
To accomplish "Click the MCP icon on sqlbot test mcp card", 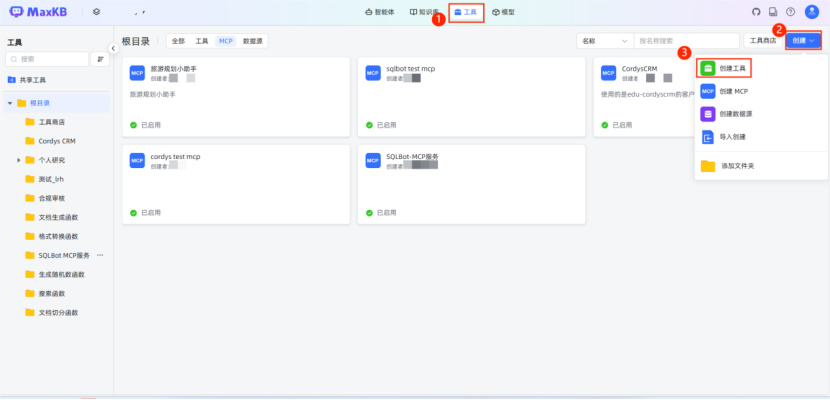I will 373,73.
